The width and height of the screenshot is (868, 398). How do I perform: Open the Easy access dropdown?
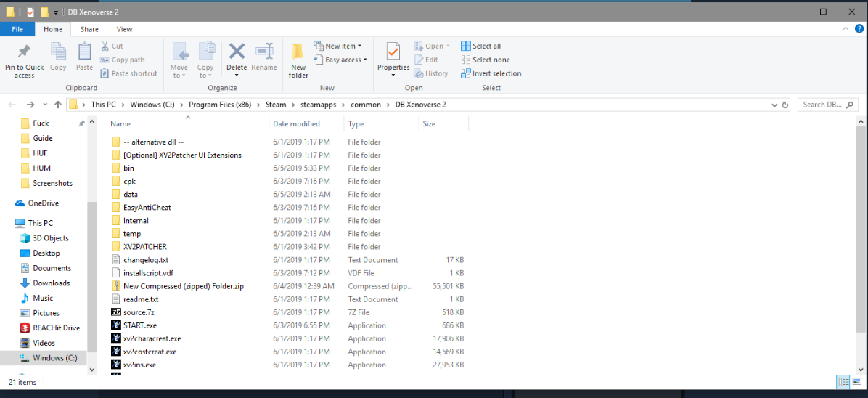pyautogui.click(x=340, y=60)
